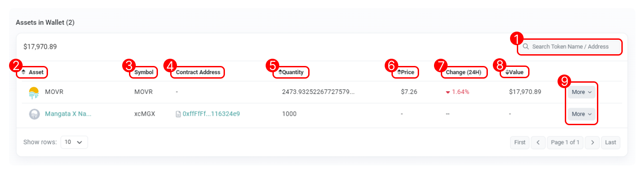Click the Page 1 of 1 indicator

(565, 142)
